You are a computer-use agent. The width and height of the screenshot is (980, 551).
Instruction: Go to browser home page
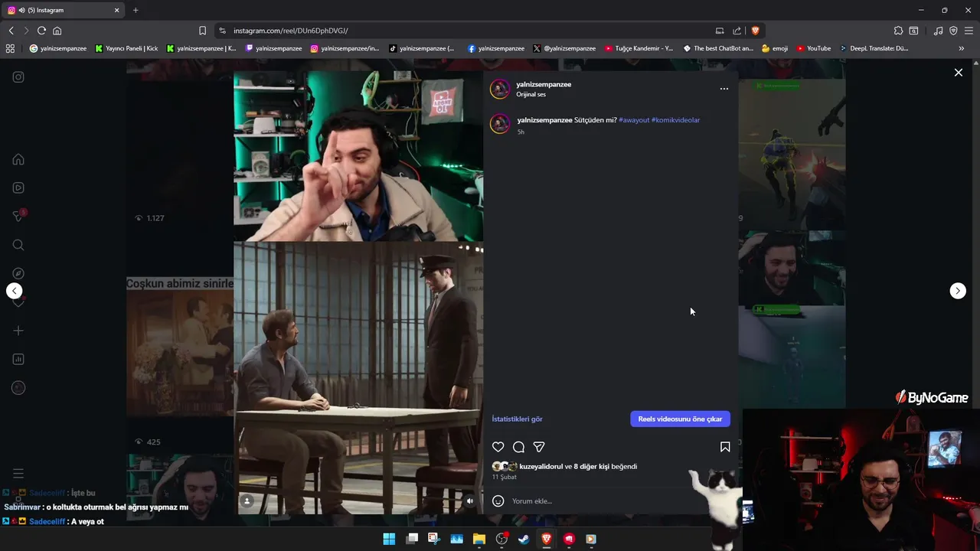57,31
